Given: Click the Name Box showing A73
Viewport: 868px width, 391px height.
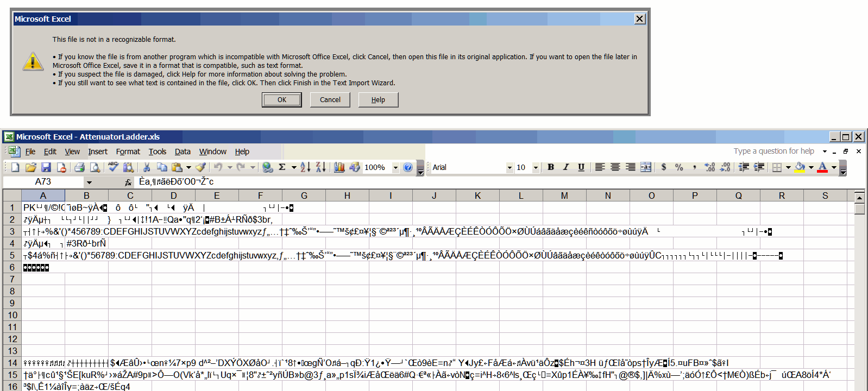Looking at the screenshot, I should [43, 182].
